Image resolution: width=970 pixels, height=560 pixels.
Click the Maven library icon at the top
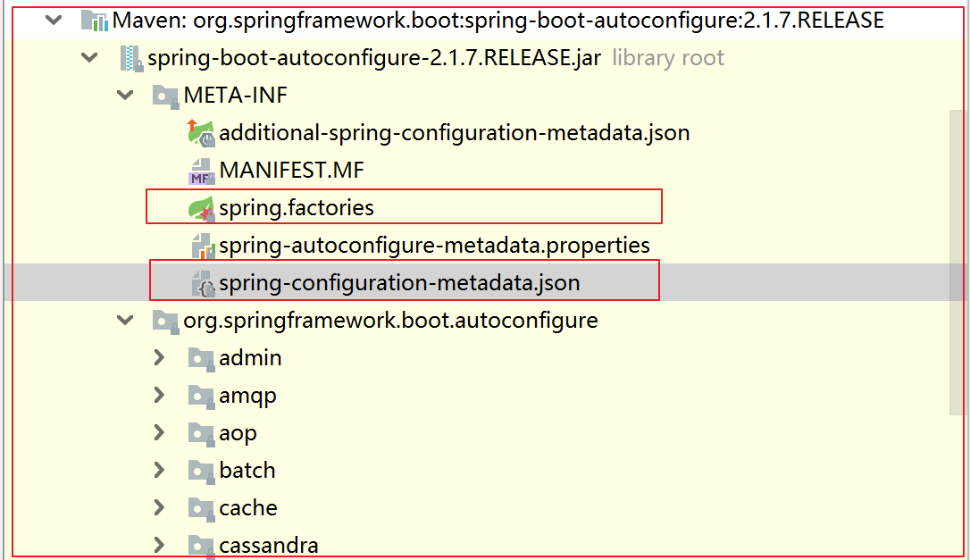pyautogui.click(x=94, y=21)
